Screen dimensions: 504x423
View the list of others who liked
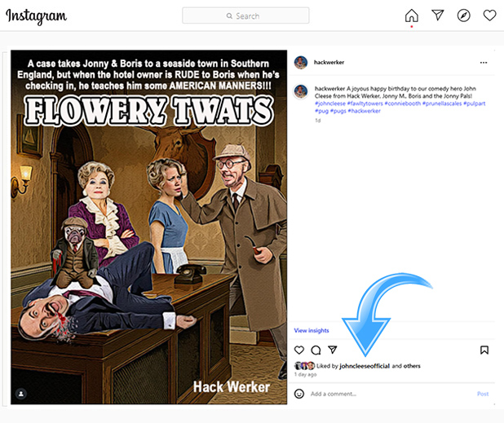(x=412, y=366)
